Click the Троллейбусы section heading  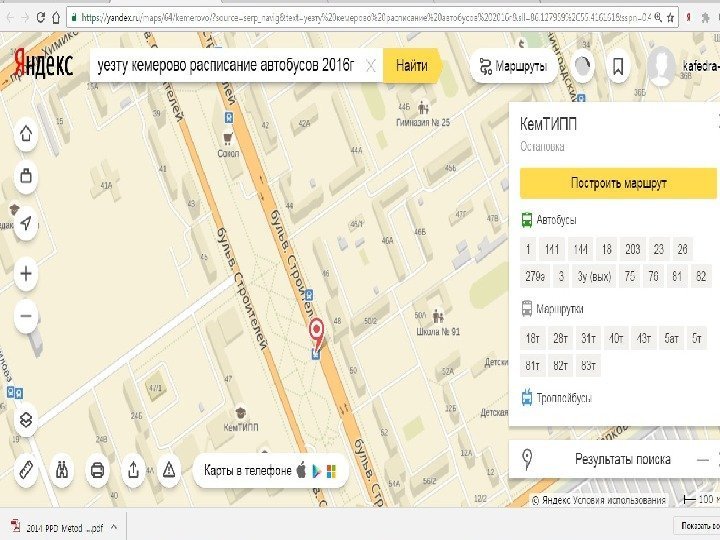(x=564, y=398)
